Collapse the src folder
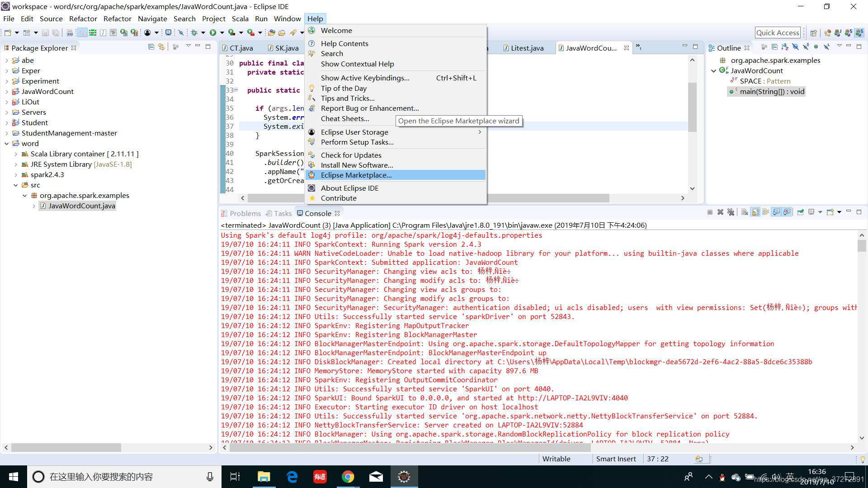The image size is (868, 488). [16, 185]
